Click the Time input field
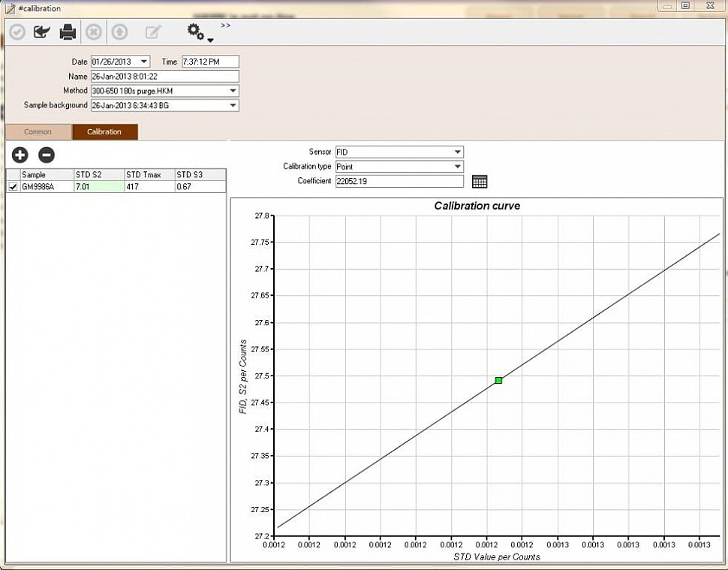The width and height of the screenshot is (728, 570). coord(210,62)
